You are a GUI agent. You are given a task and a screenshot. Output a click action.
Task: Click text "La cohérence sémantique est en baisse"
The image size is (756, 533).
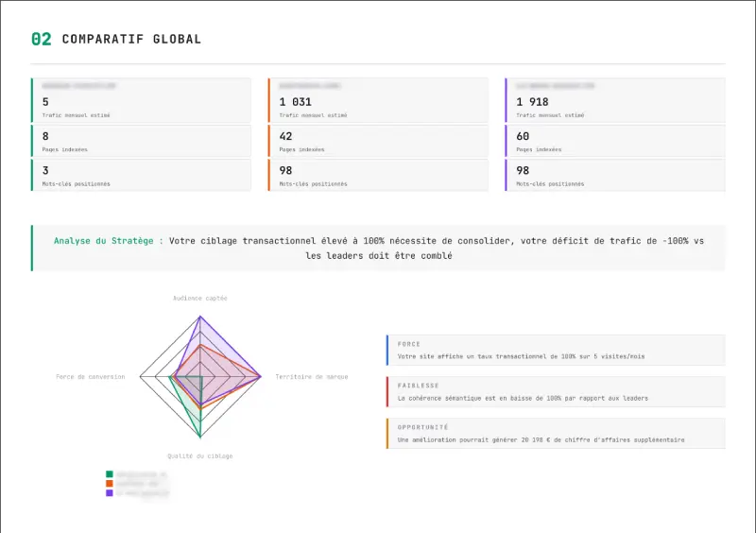[463, 398]
